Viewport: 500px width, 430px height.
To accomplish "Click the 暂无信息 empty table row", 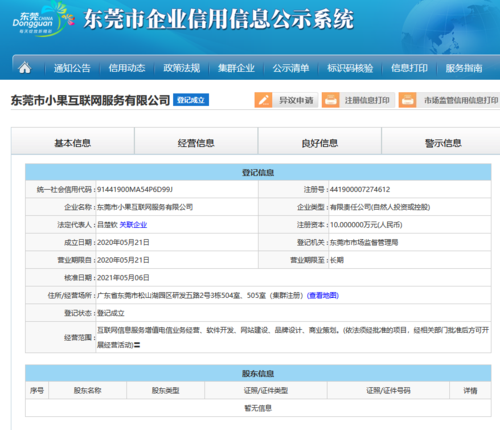I will click(258, 408).
